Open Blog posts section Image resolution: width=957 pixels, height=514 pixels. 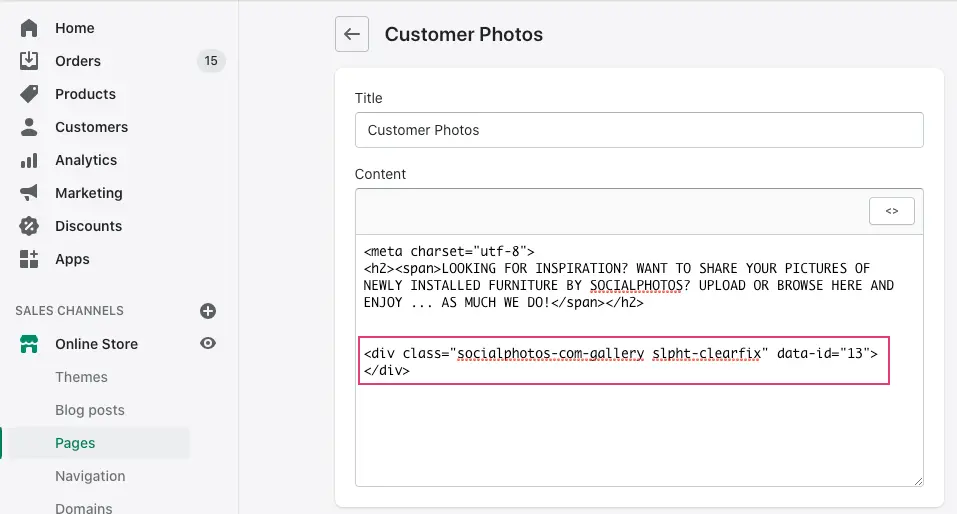[x=89, y=410]
